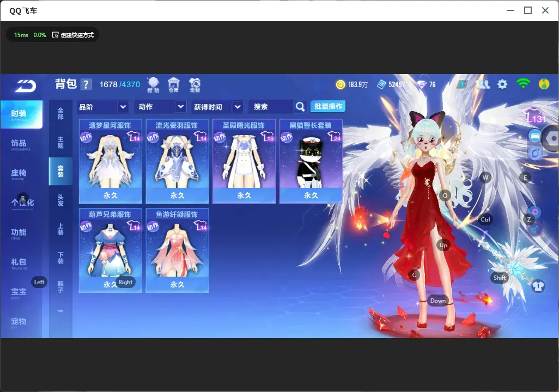Select the 全部 all subcategory
The image size is (559, 392).
pos(60,114)
